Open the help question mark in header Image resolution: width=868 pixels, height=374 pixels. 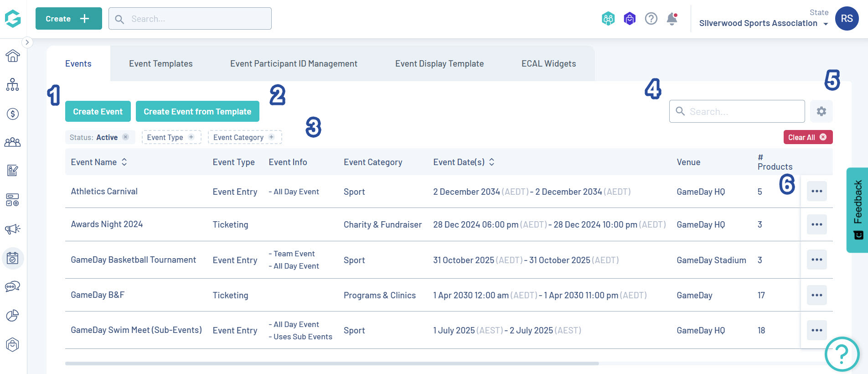[x=651, y=19]
